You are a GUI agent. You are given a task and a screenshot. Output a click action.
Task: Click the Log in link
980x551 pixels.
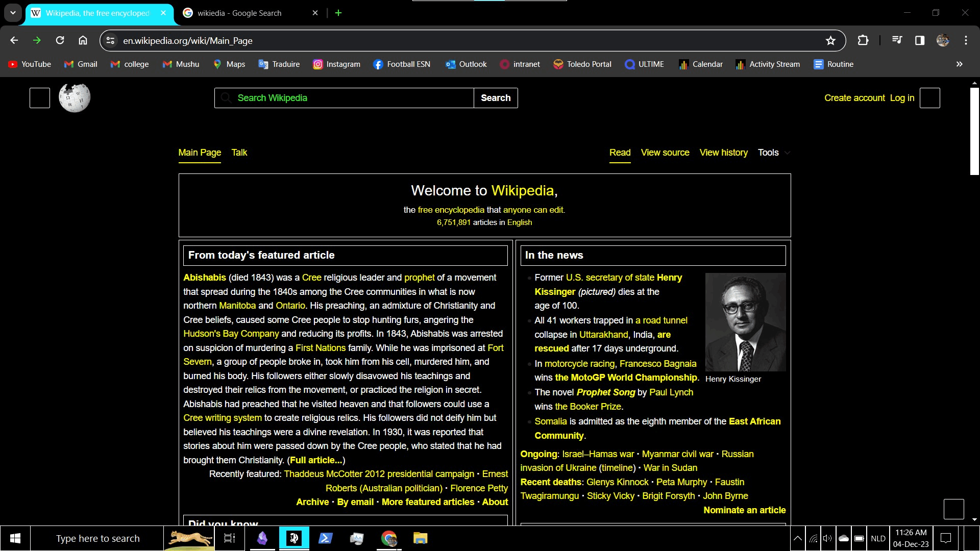902,98
